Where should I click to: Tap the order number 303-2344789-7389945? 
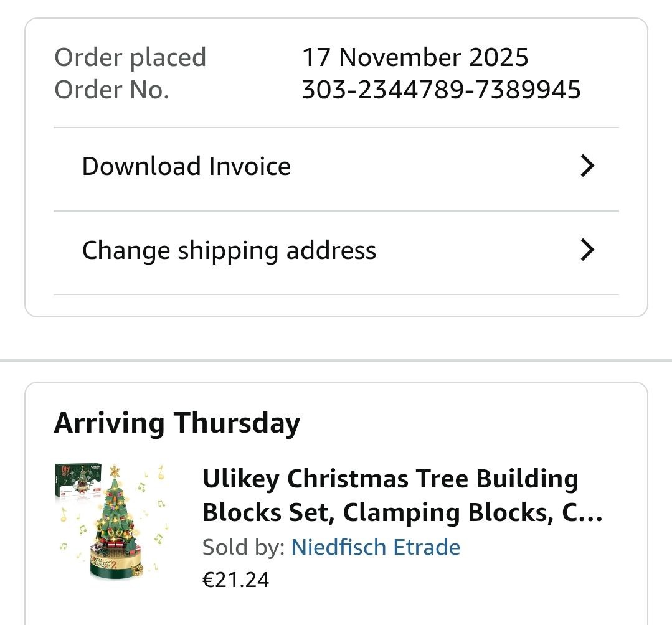point(441,90)
